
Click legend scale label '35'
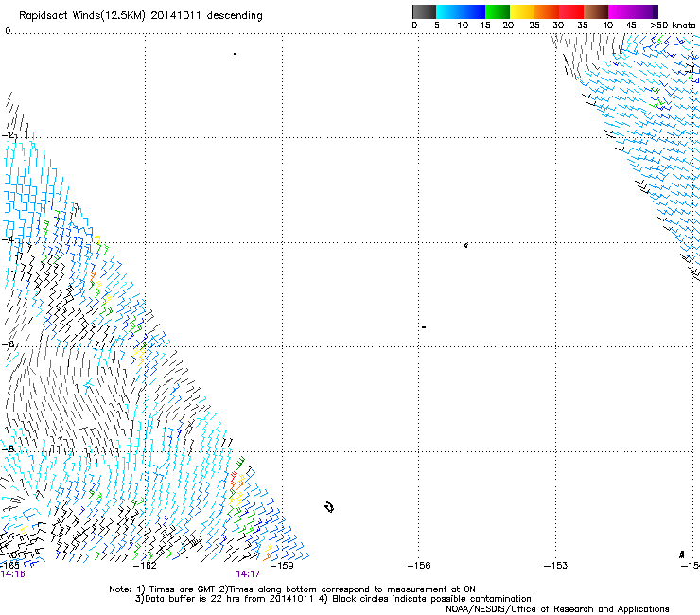[583, 26]
